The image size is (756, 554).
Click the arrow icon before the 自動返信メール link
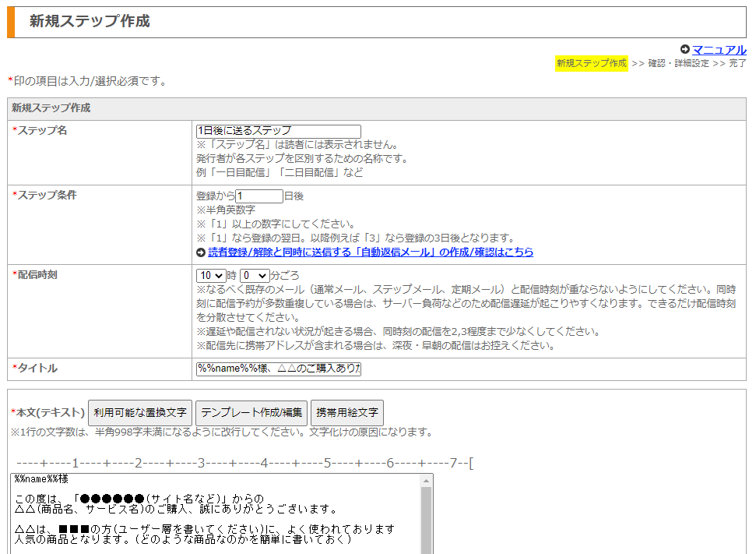[x=201, y=252]
